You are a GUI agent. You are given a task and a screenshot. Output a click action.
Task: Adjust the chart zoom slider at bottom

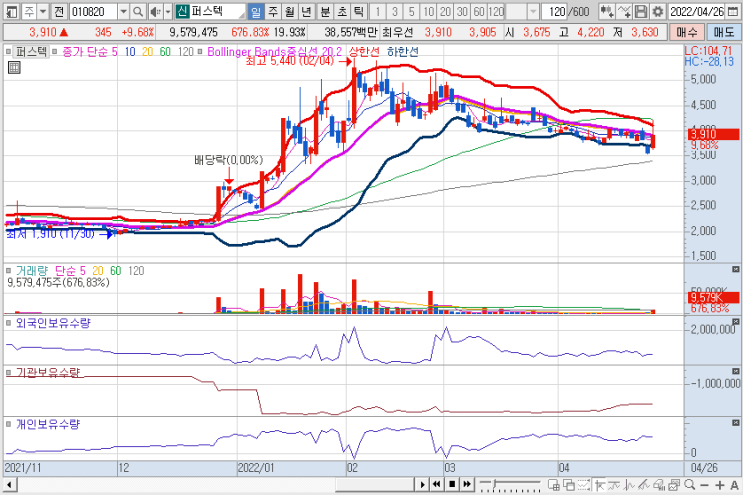point(495,483)
